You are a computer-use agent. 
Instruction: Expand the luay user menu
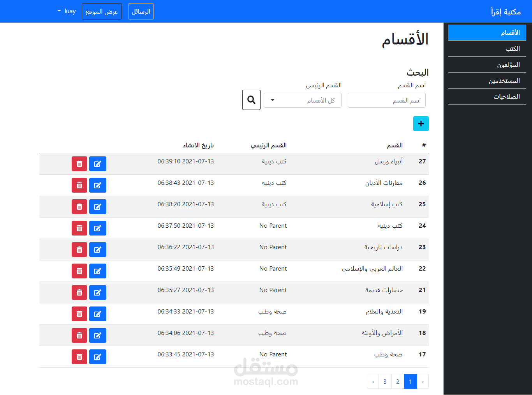click(67, 11)
